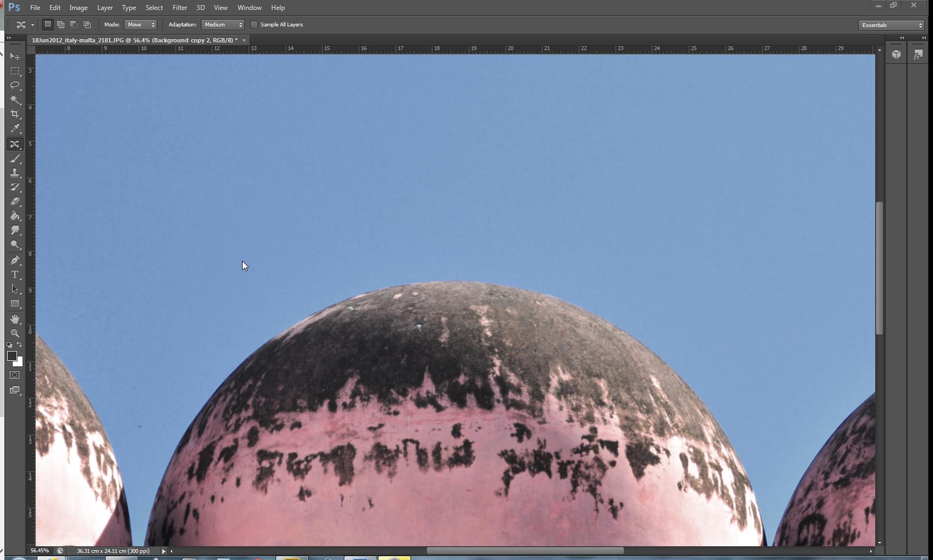Open the Styles panel icon
This screenshot has width=933, height=560.
tap(918, 54)
